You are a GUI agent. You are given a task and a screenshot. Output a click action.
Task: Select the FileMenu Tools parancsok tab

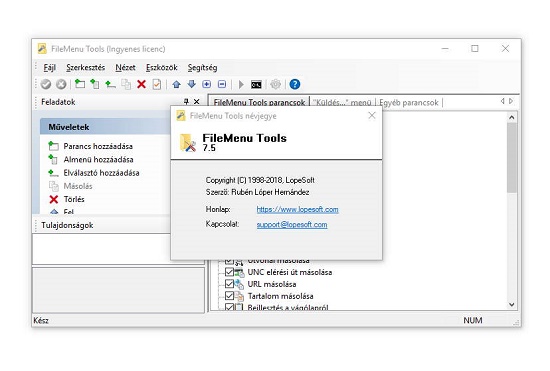(259, 102)
